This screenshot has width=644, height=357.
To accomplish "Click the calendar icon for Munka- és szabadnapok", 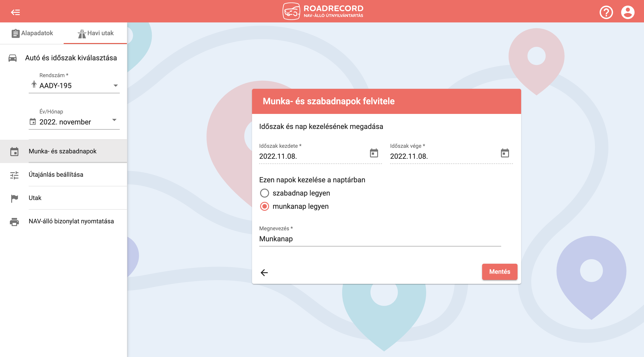I will pos(14,152).
